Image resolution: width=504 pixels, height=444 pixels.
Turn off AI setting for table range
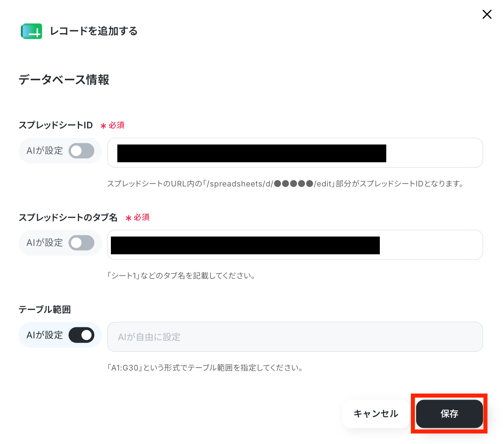[81, 335]
